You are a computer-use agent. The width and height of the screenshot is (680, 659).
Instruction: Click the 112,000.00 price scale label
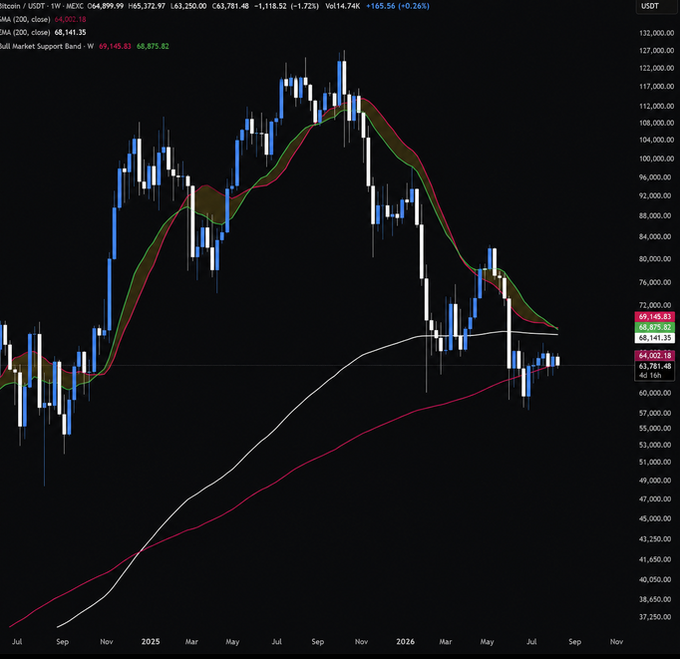click(x=657, y=106)
